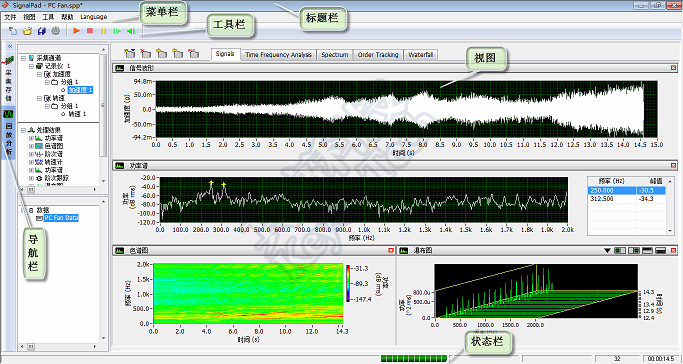Click the delete-view icon with red X
The width and height of the screenshot is (683, 364).
(145, 53)
